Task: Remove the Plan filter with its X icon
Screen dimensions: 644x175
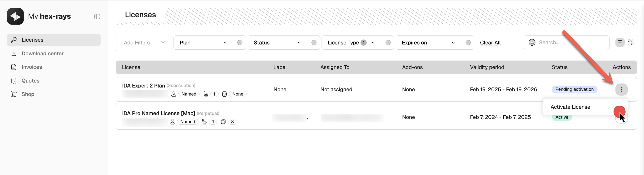Action: [240, 43]
